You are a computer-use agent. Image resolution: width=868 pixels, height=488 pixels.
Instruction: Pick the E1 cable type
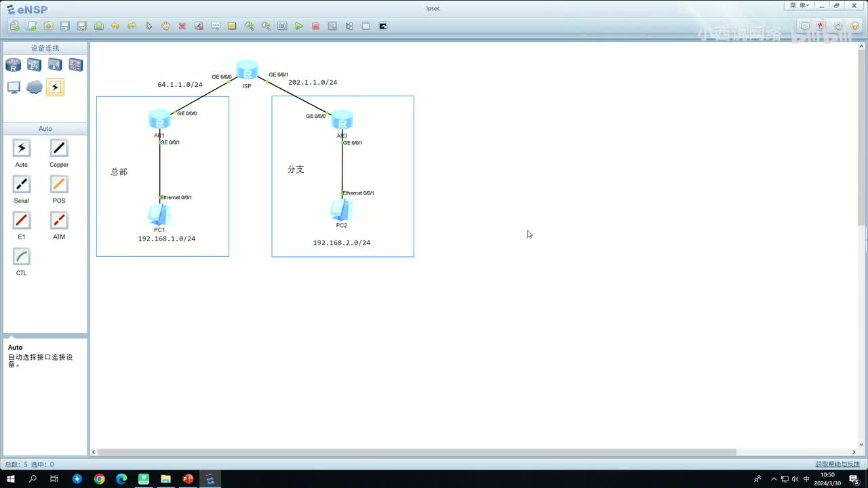(22, 220)
